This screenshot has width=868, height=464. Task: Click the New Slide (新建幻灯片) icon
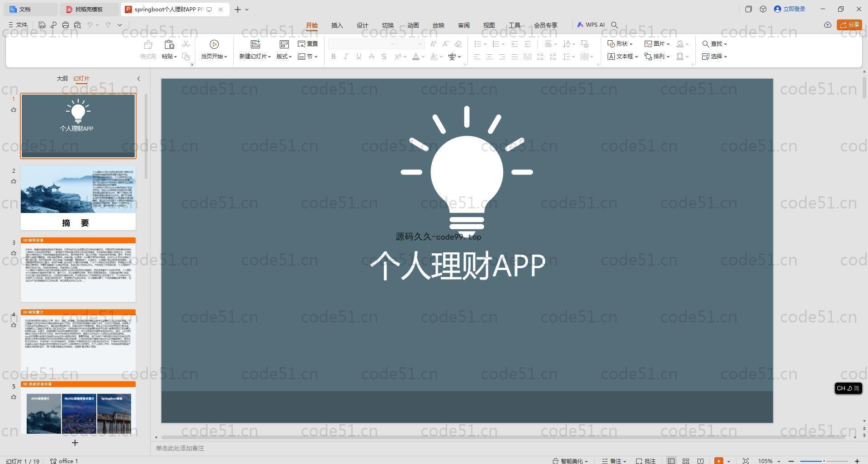point(255,44)
